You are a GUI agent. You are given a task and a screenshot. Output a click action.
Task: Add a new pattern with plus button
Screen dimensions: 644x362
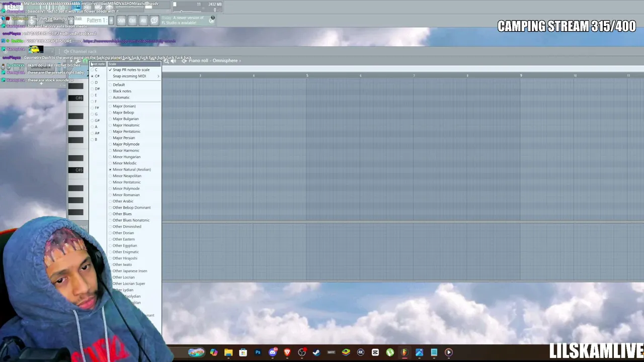tap(111, 21)
